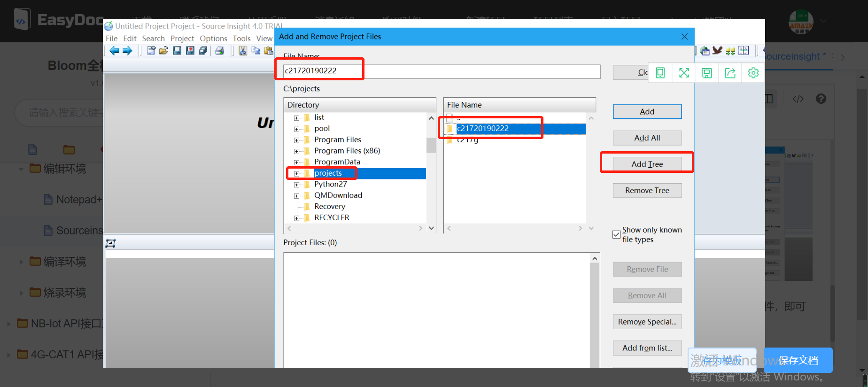Click the Save toolbar icon
868x387 pixels.
click(177, 51)
